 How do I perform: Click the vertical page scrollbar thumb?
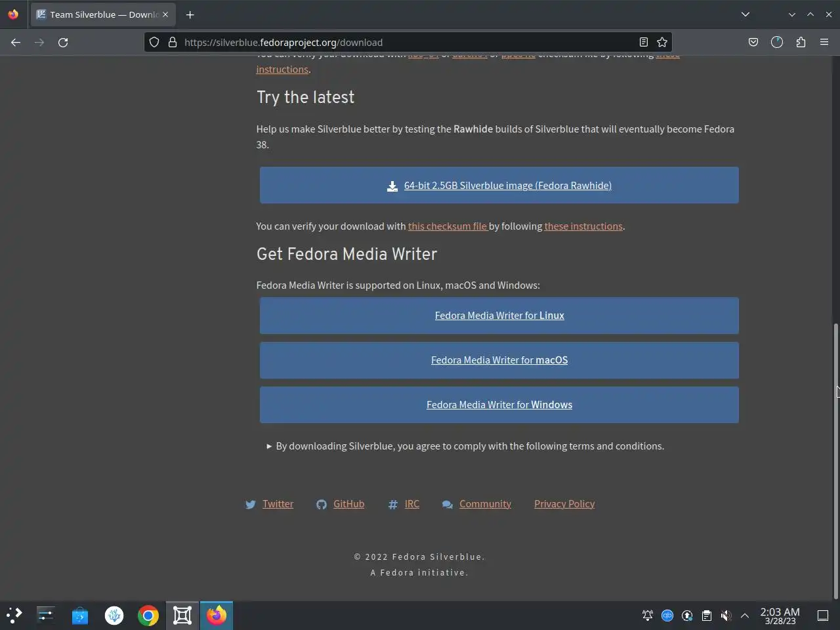pyautogui.click(x=836, y=461)
